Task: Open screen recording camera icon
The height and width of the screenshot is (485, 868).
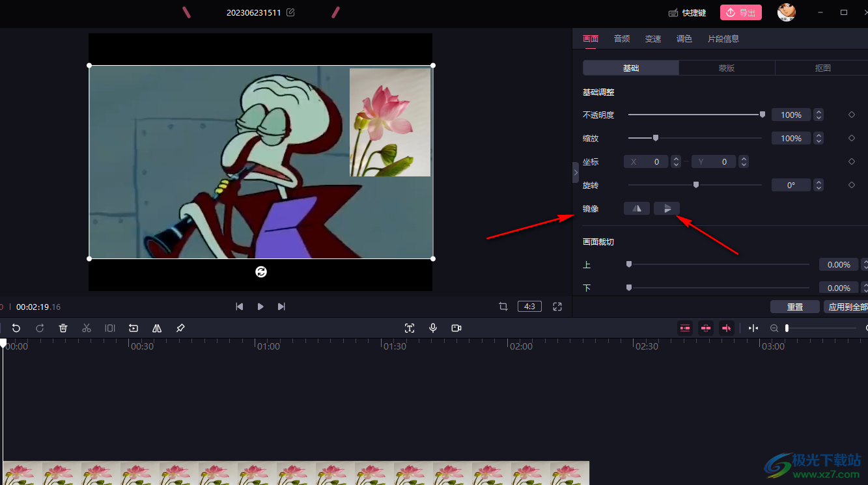Action: [x=456, y=328]
